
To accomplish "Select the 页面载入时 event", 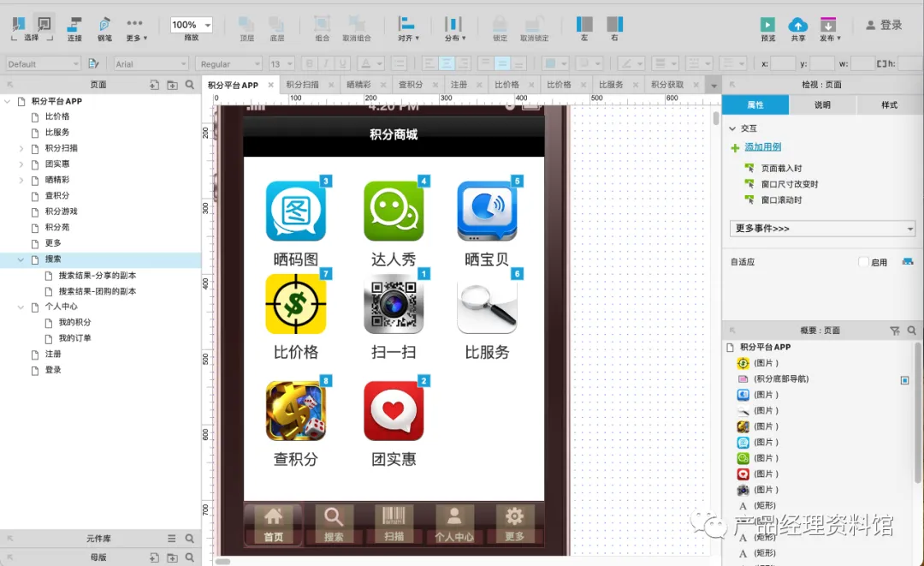I will click(781, 169).
